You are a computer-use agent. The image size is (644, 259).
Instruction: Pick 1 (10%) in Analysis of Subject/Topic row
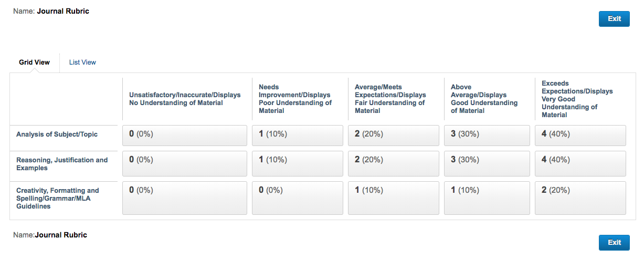[x=298, y=136]
